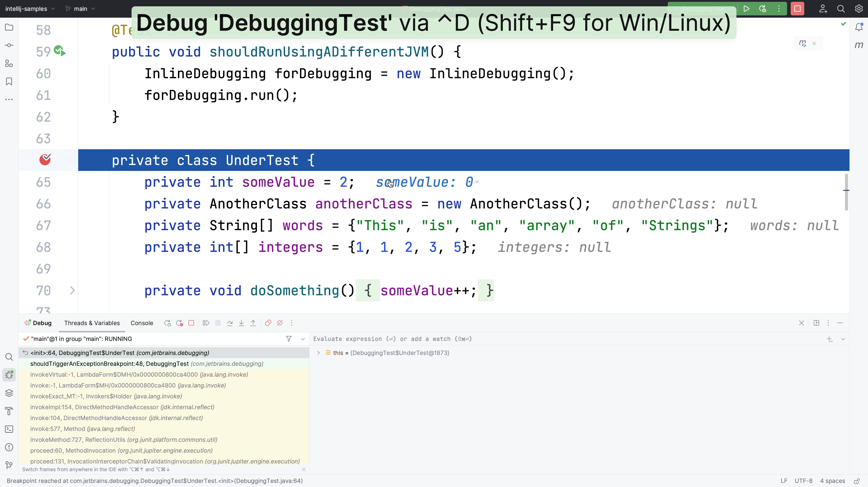Screen dimensions: 868x487
Task: Select Step Over in the debug toolbar
Action: click(x=230, y=323)
